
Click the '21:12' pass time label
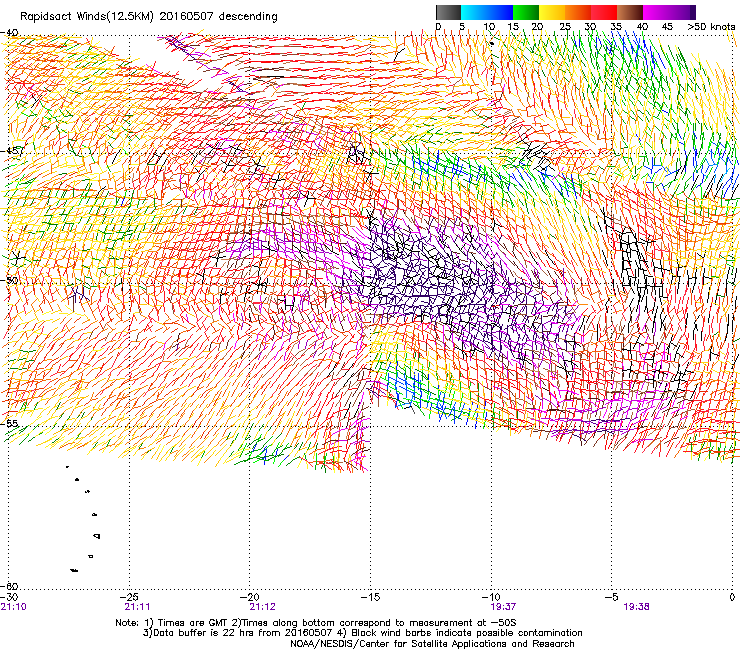(262, 607)
